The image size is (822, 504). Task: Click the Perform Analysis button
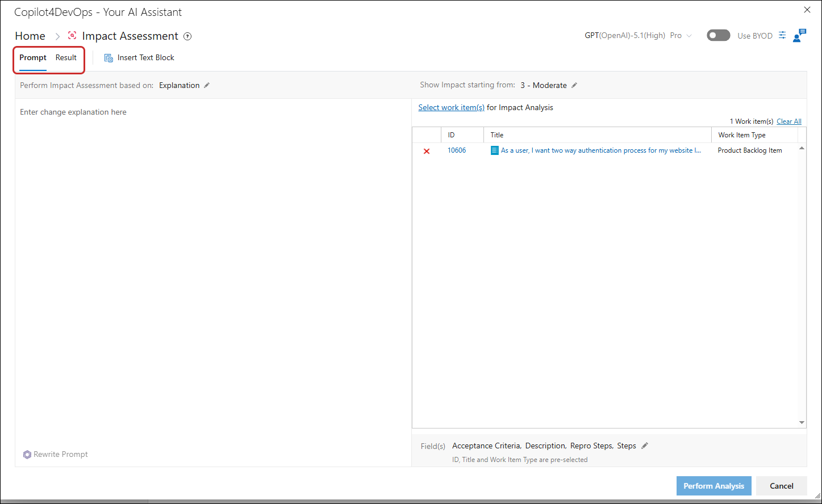tap(713, 486)
